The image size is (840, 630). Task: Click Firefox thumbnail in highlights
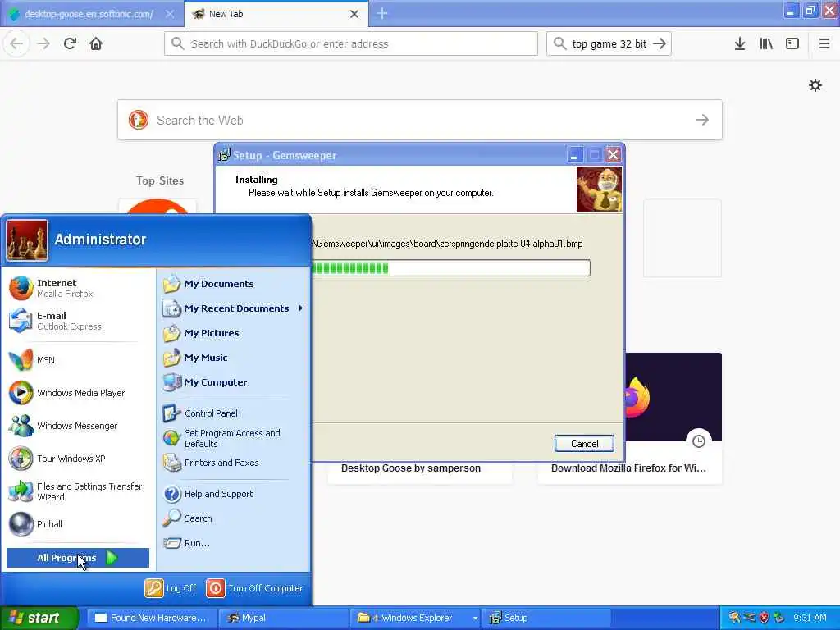pos(673,396)
